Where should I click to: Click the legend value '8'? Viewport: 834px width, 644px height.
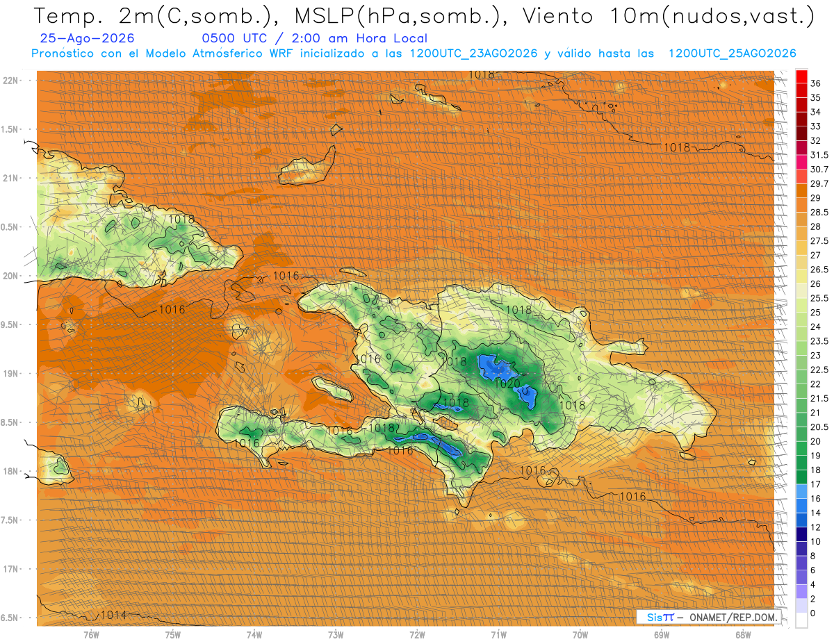[x=813, y=556]
